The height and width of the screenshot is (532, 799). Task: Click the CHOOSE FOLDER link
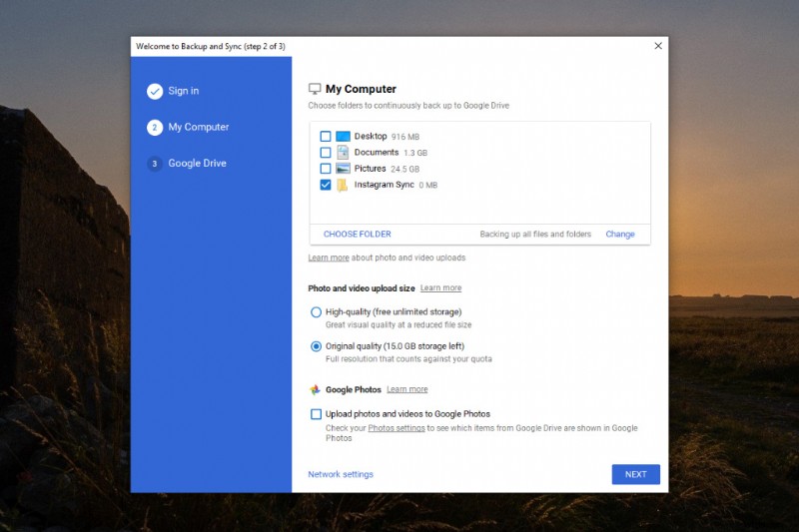point(357,235)
